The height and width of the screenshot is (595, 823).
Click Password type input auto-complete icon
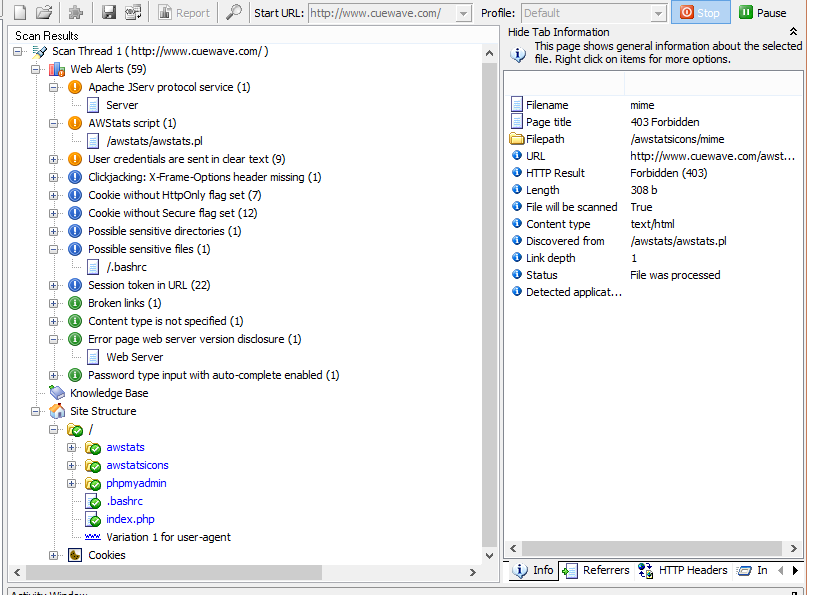pyautogui.click(x=75, y=375)
